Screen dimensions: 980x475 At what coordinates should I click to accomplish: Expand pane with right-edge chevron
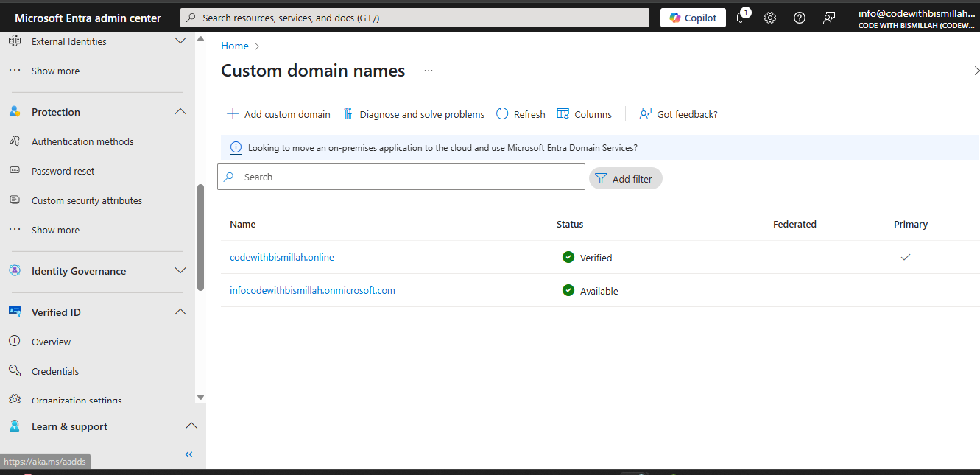pos(976,71)
